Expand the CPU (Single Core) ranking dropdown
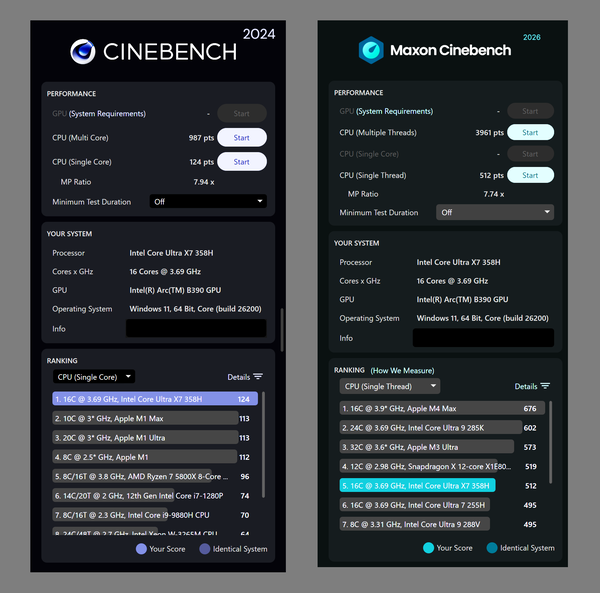 tap(94, 377)
